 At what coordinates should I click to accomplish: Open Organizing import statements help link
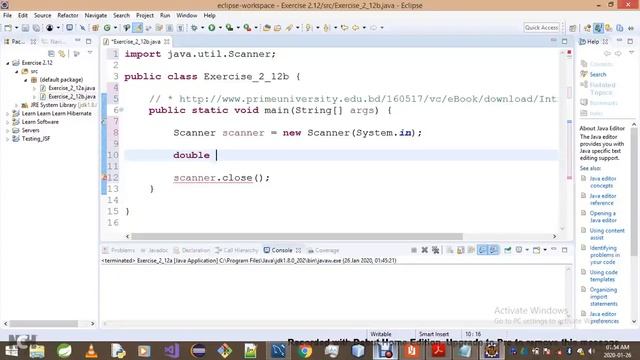coord(603,297)
